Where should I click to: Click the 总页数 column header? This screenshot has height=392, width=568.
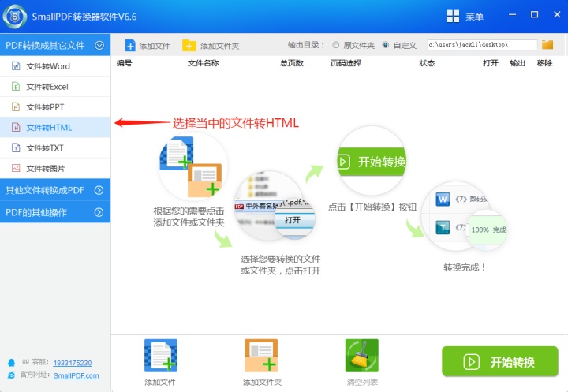(x=292, y=63)
